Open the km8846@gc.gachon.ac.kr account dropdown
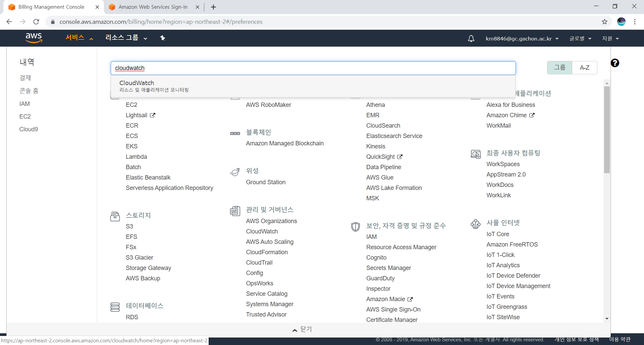The image size is (644, 345). tap(522, 39)
